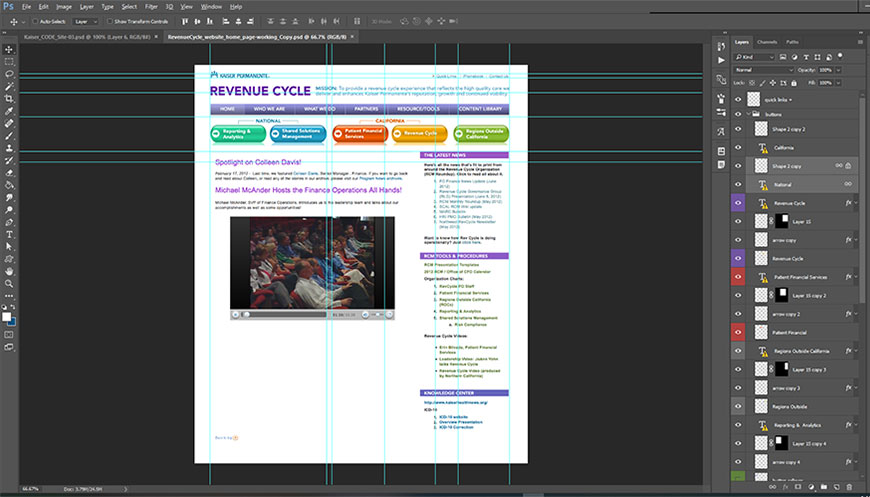Click the layer filter on/off toggle

point(841,56)
